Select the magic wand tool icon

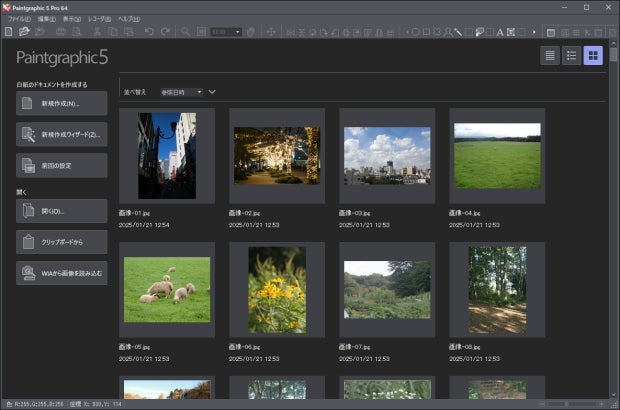457,32
